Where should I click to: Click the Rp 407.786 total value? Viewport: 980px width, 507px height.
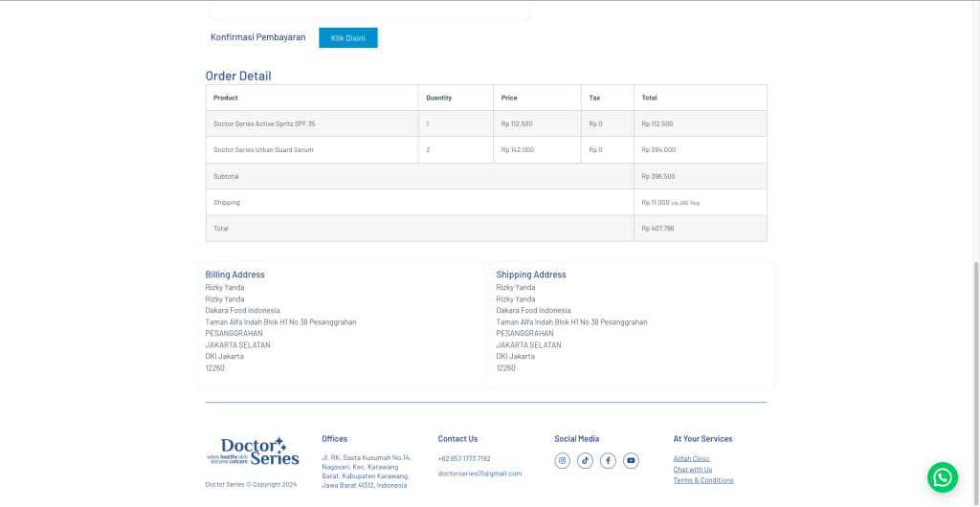point(657,229)
